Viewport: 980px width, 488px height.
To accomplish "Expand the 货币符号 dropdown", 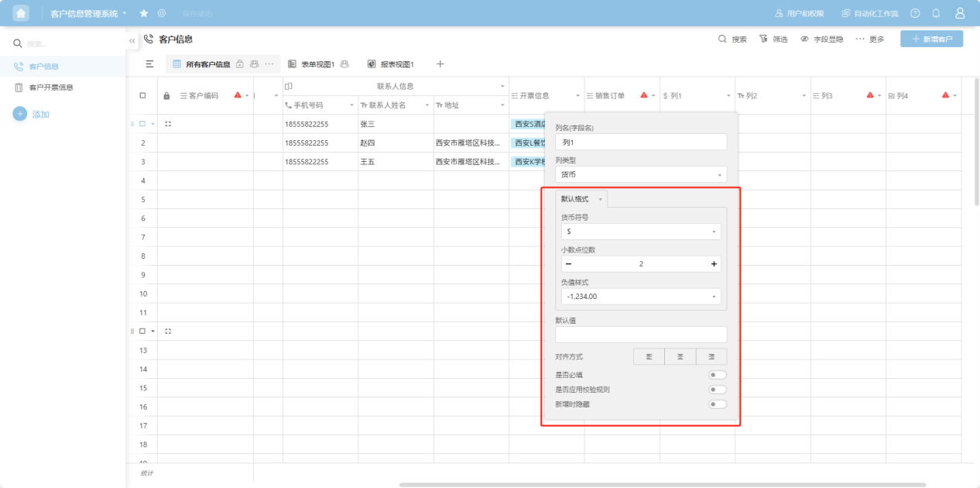I will (x=641, y=232).
